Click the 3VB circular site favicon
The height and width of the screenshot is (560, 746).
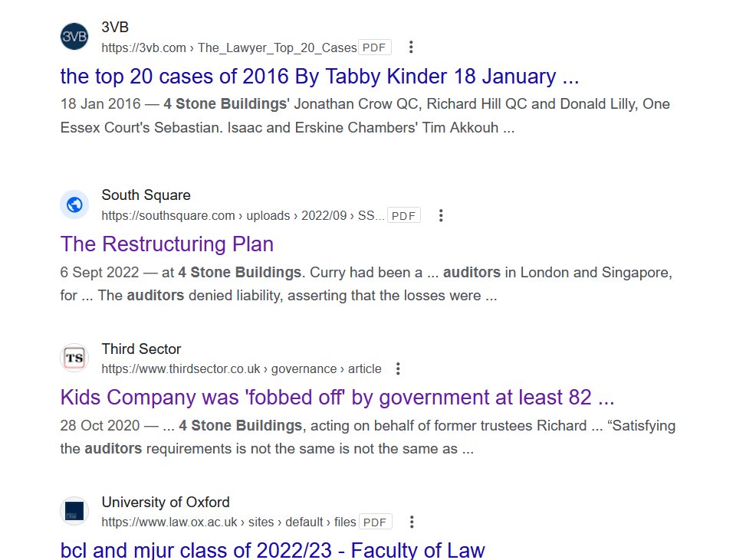tap(74, 36)
